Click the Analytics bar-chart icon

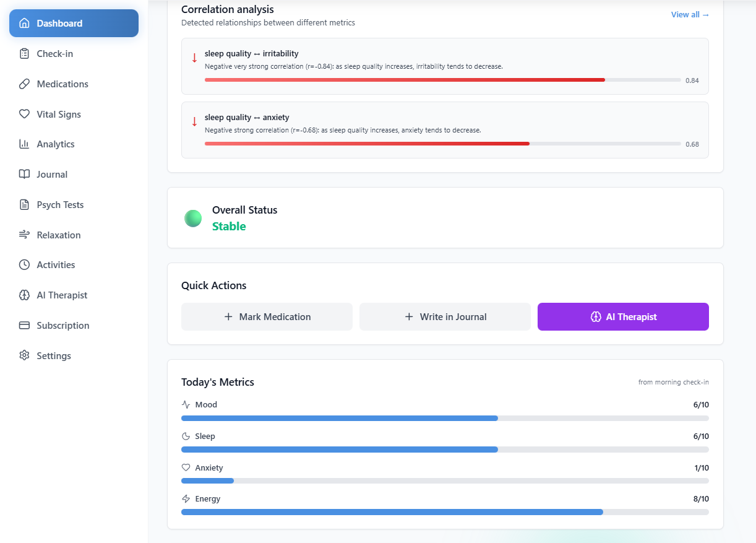(24, 144)
